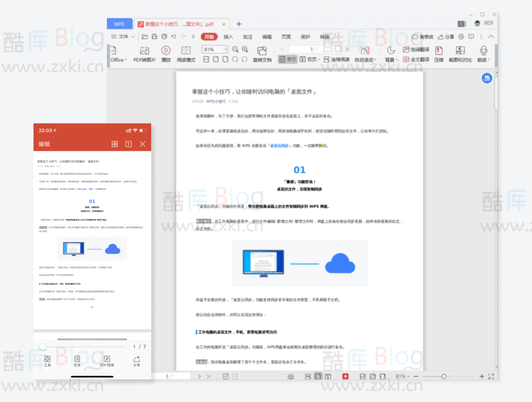Click the 旋转文档 rotate document icon
The image size is (532, 402).
coord(262,50)
